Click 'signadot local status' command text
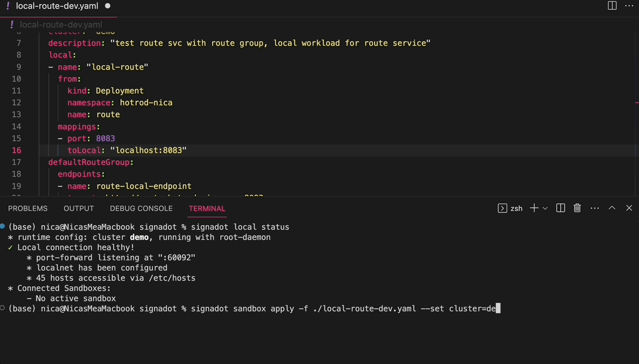 pos(240,227)
